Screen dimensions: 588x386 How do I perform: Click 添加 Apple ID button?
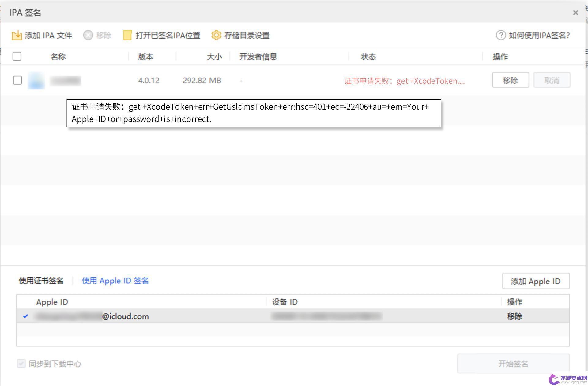pos(536,281)
